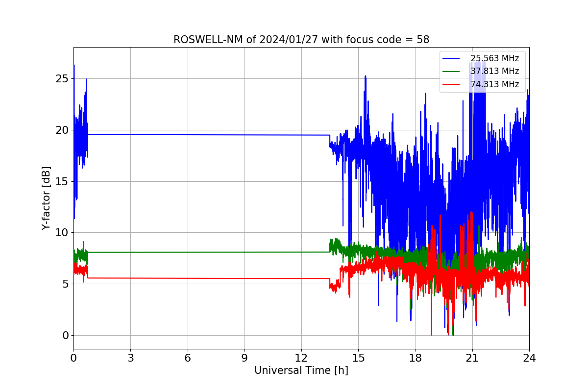Click the x-axis tick label '24'
Image resolution: width=588 pixels, height=392 pixels.
tap(529, 358)
